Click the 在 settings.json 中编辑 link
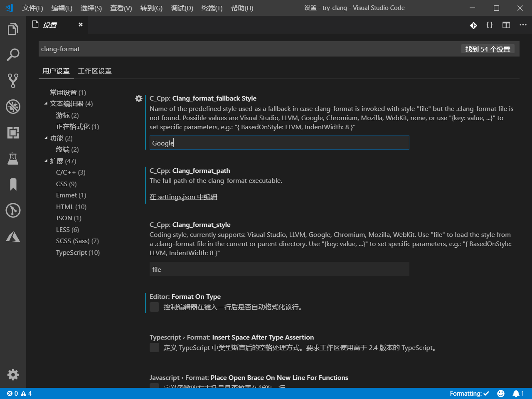 (x=183, y=197)
